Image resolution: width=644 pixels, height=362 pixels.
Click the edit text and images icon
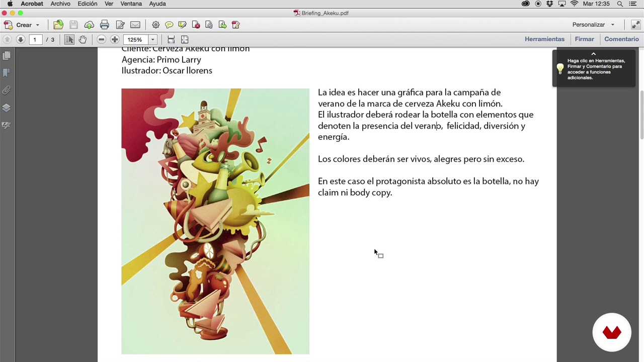pyautogui.click(x=120, y=25)
